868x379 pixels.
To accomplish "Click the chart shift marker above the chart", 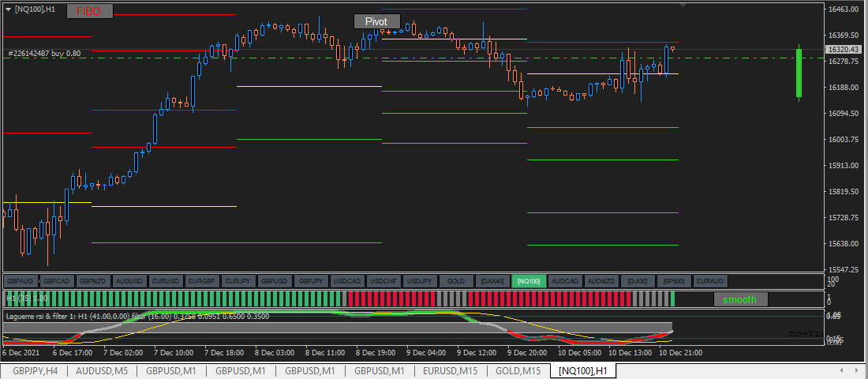I will pyautogui.click(x=683, y=5).
